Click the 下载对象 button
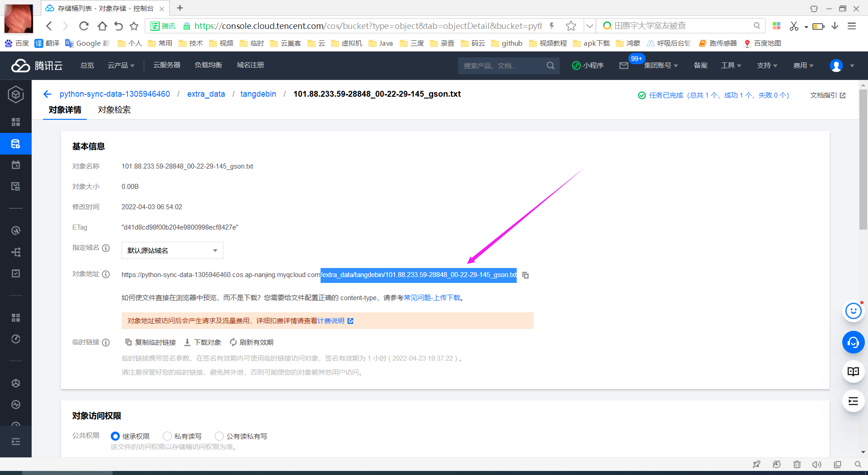This screenshot has height=475, width=868. pyautogui.click(x=203, y=343)
